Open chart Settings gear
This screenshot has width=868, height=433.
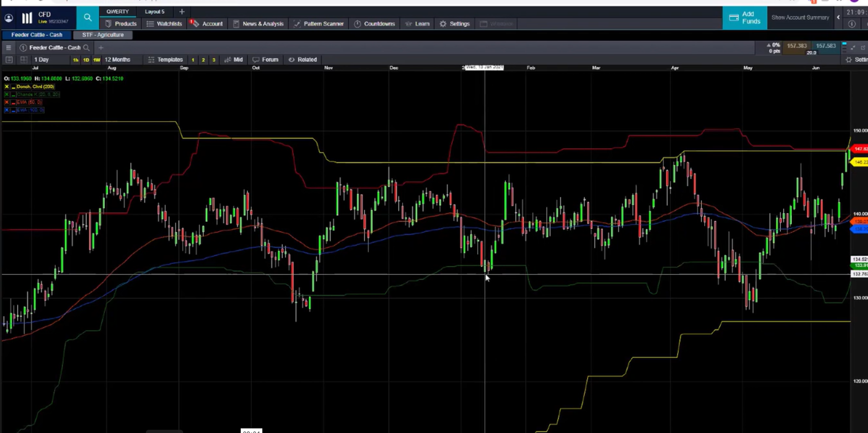coord(849,60)
